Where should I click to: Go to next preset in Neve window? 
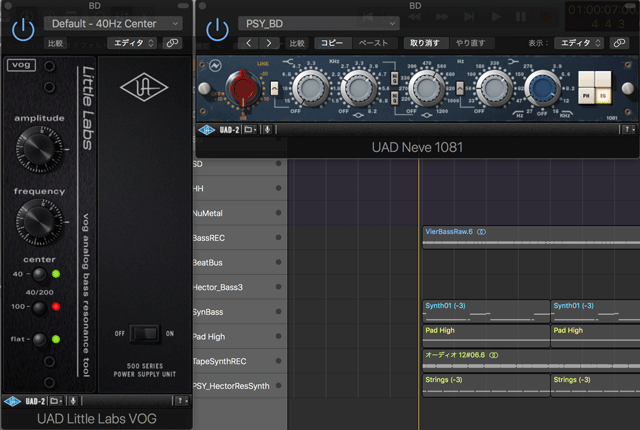coord(269,43)
